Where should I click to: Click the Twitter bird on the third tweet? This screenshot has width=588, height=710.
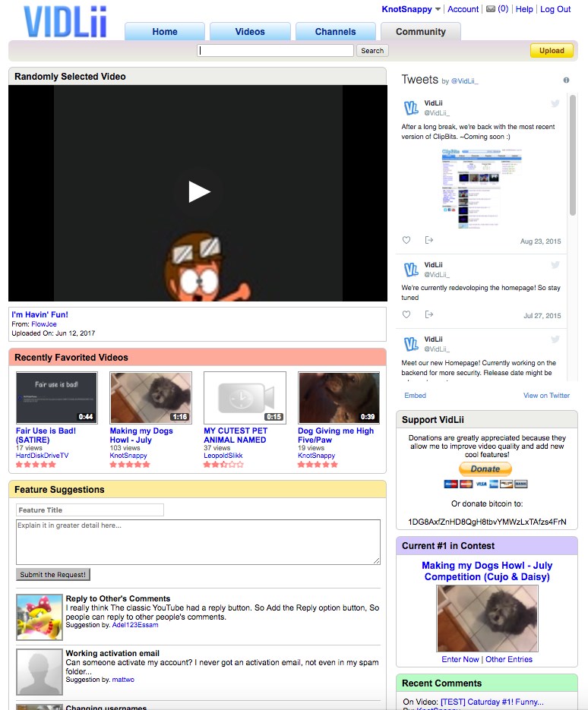pos(555,339)
